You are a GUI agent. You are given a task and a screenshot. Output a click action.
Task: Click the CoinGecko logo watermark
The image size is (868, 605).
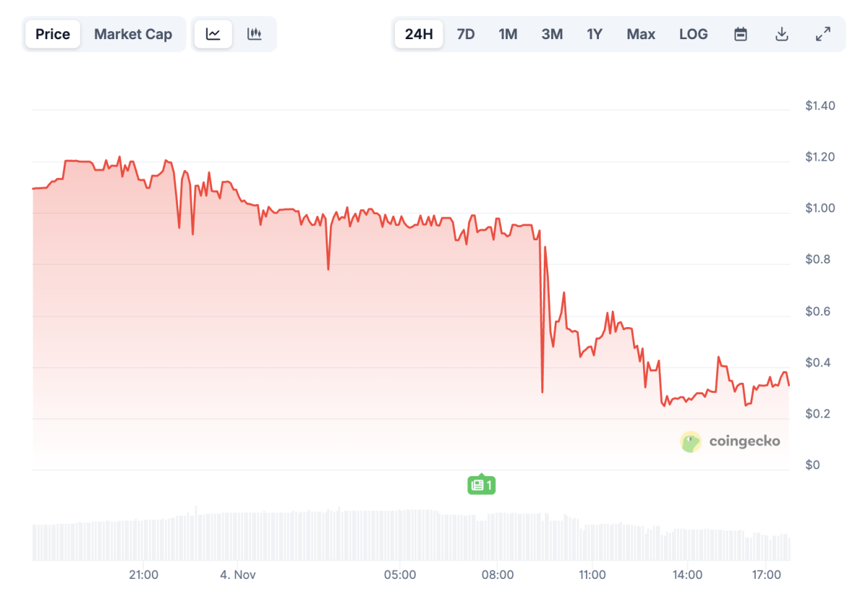pos(731,441)
